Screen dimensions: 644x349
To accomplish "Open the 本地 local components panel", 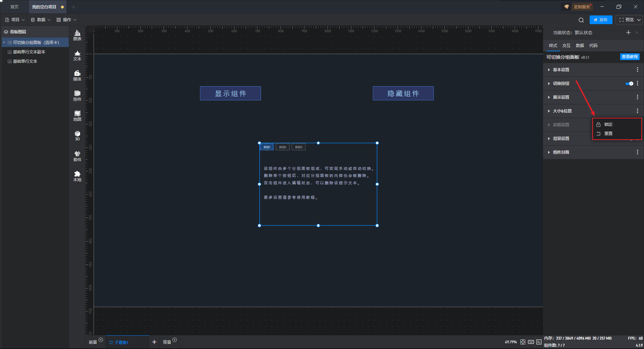I will (77, 176).
